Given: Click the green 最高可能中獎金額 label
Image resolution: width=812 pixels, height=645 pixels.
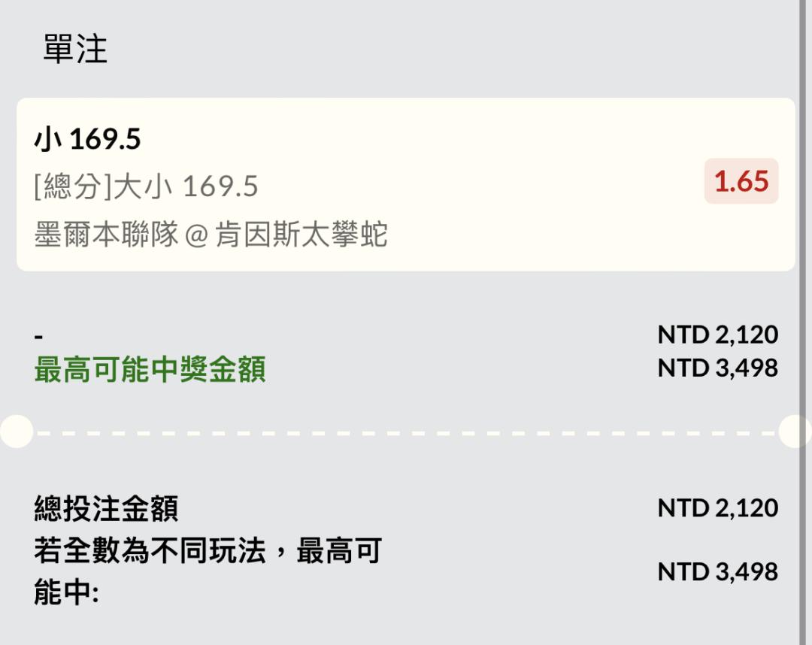Looking at the screenshot, I should 150,370.
